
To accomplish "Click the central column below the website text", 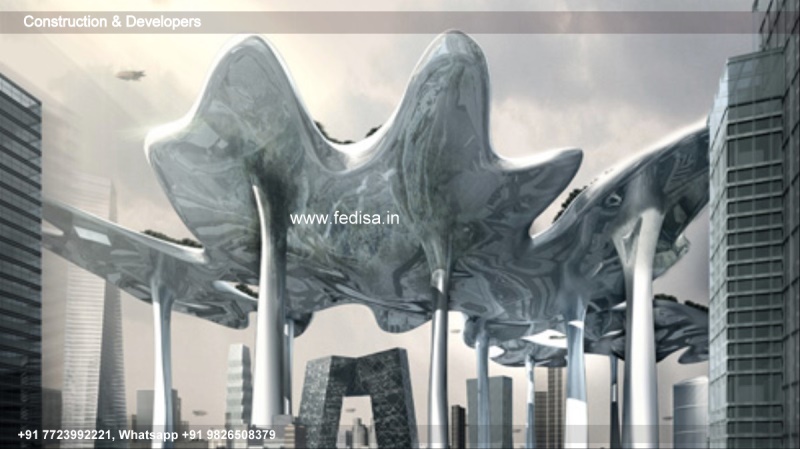I will point(438,340).
